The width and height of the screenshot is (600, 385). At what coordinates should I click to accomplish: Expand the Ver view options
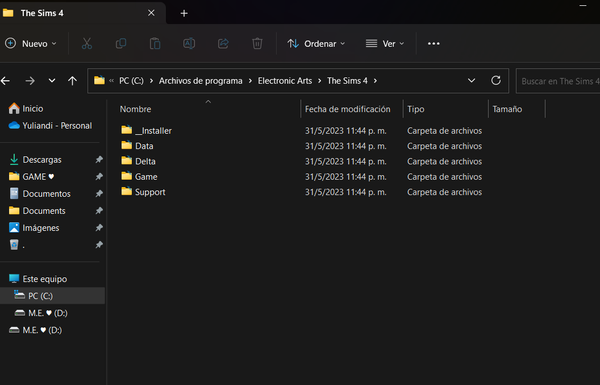[385, 44]
